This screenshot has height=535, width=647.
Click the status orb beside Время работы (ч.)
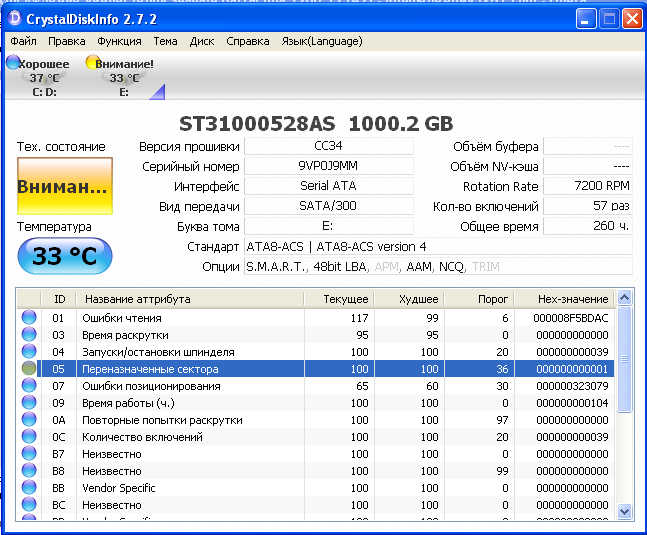click(x=29, y=403)
